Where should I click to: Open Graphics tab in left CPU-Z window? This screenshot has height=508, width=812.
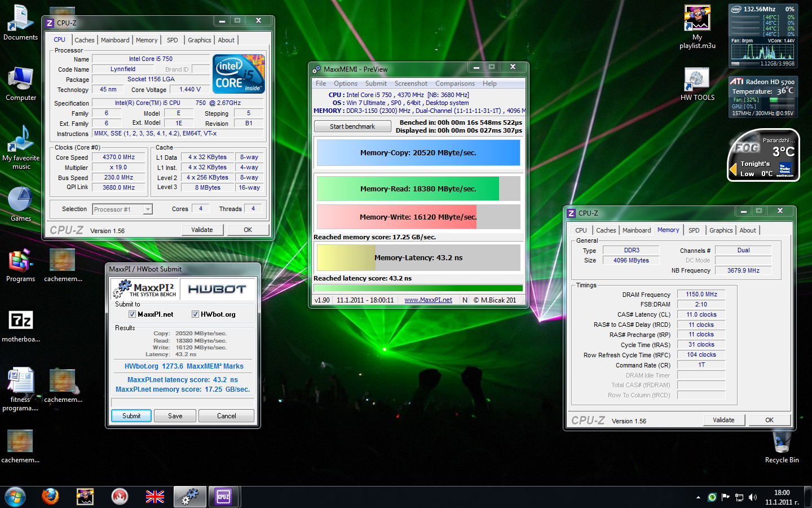pos(200,40)
